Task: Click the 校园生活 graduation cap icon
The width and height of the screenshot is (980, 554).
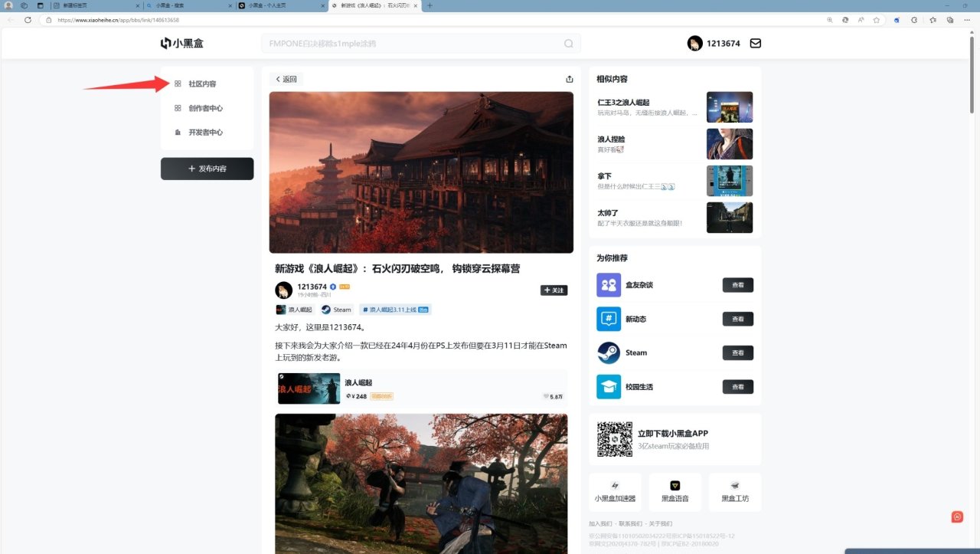Action: pos(609,386)
